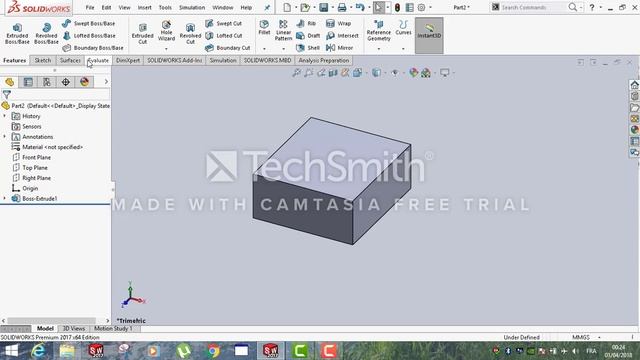Open the Curves dropdown arrow

coord(403,49)
